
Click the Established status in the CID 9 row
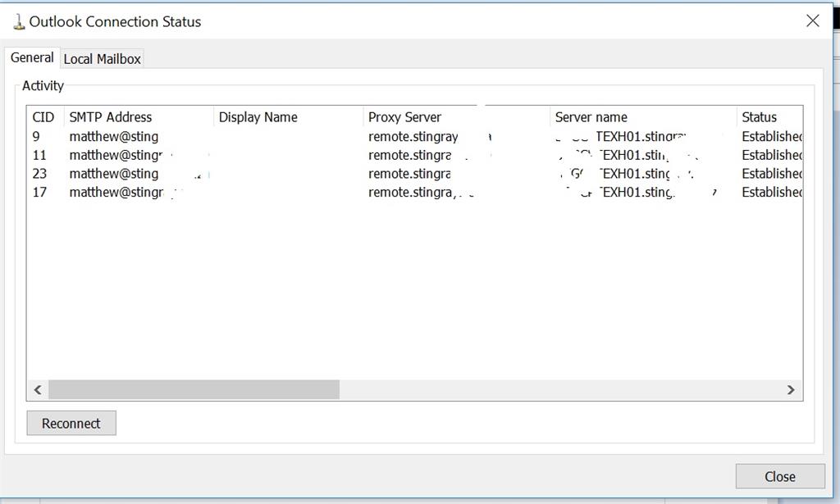click(x=772, y=136)
